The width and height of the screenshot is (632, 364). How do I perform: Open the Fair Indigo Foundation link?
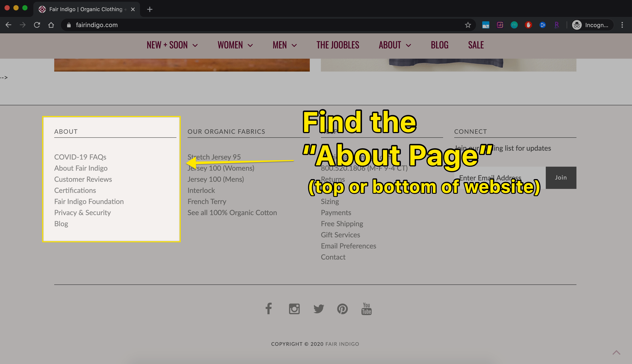[89, 201]
